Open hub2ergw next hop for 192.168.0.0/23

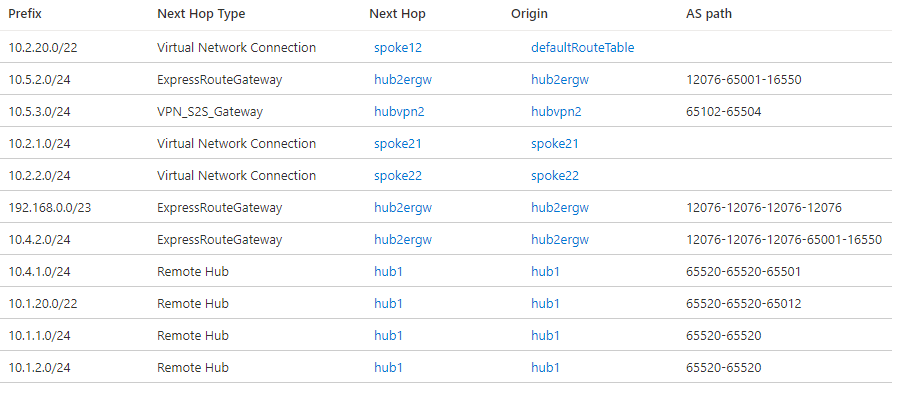coord(403,207)
